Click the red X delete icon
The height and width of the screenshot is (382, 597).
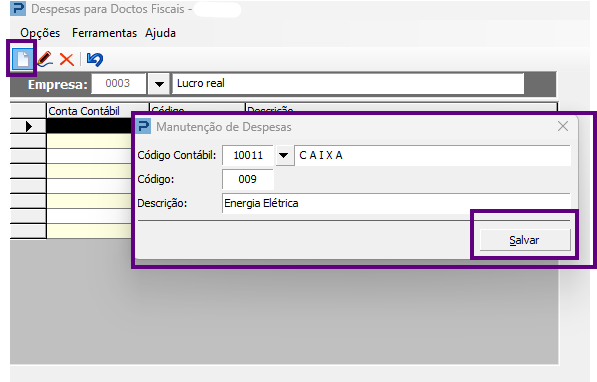coord(67,59)
